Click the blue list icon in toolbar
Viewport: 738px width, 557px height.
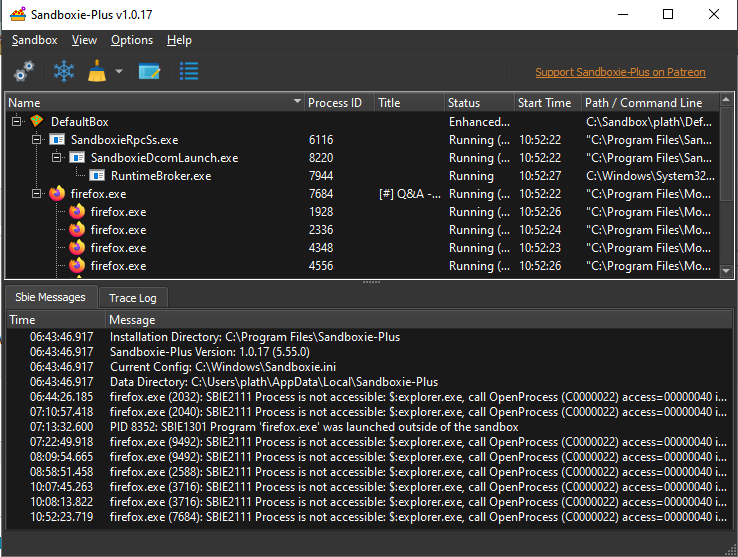click(x=188, y=71)
